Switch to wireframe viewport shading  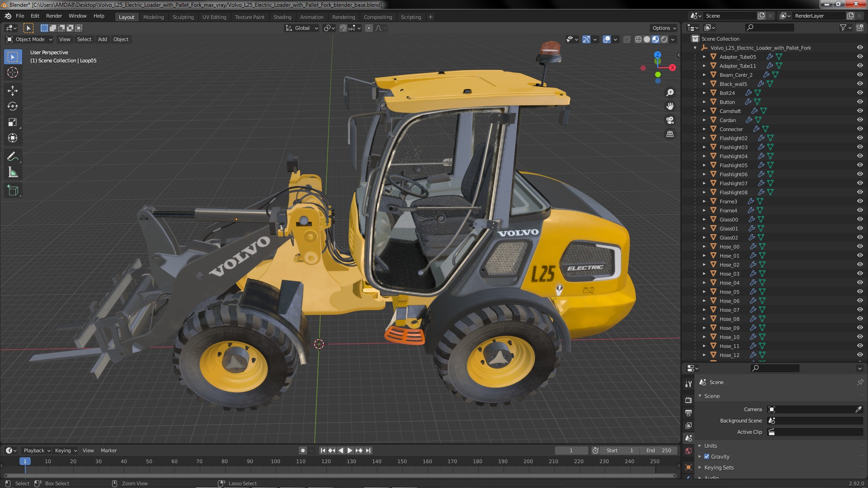tap(638, 40)
